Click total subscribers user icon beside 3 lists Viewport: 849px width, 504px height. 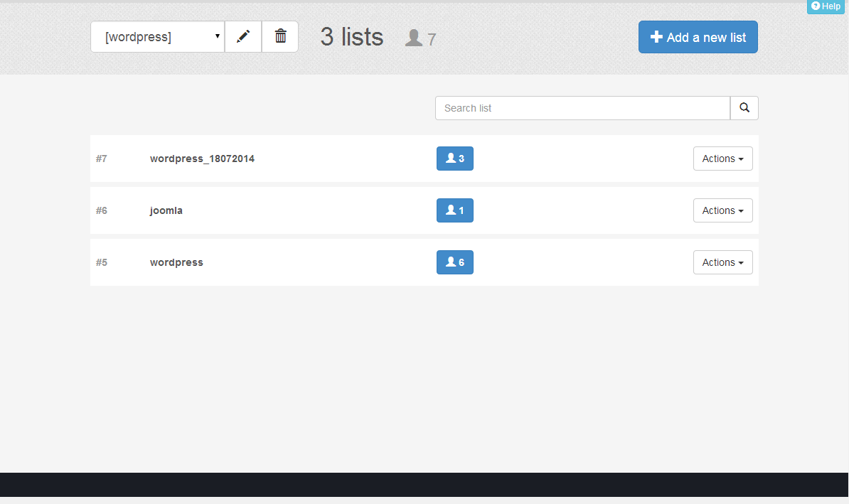[x=414, y=38]
